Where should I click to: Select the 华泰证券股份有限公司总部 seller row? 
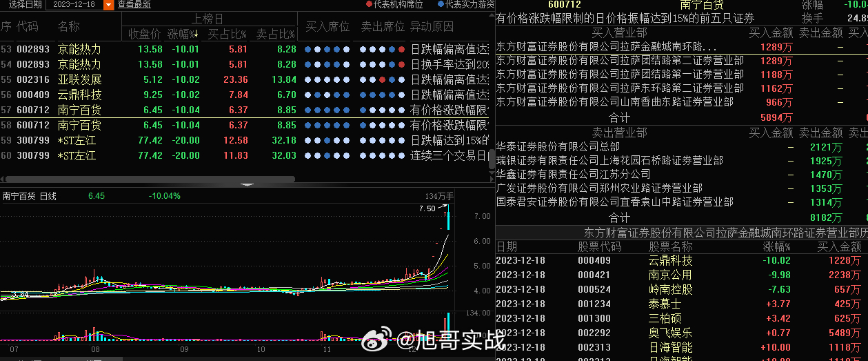click(681, 146)
